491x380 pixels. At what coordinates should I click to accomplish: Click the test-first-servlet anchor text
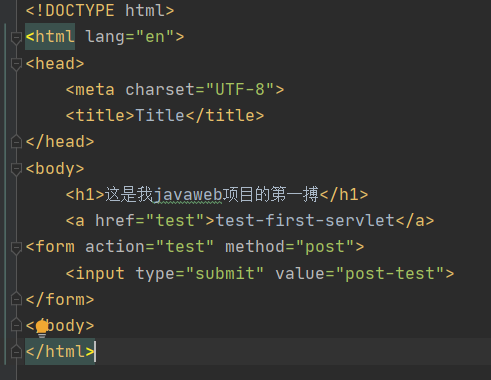(305, 221)
